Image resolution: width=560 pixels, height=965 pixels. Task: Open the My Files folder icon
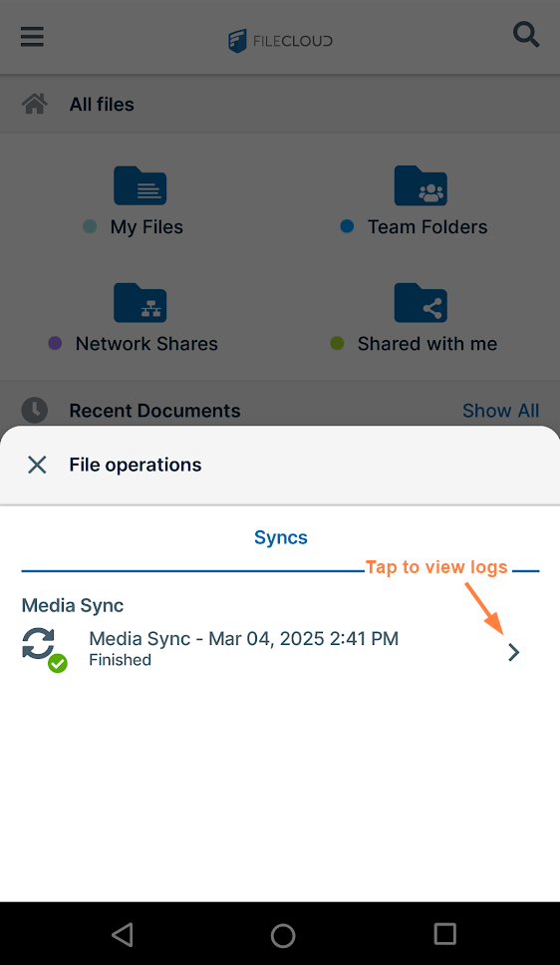pos(140,185)
